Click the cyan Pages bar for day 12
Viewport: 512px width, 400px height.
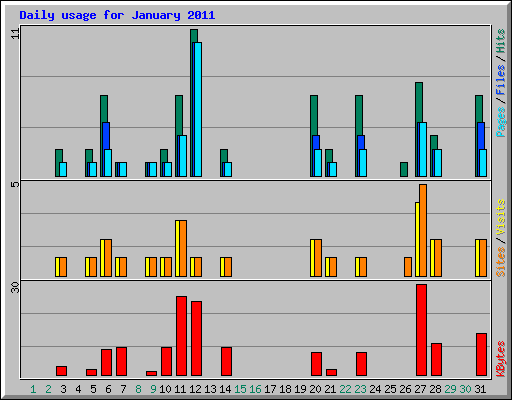point(198,109)
